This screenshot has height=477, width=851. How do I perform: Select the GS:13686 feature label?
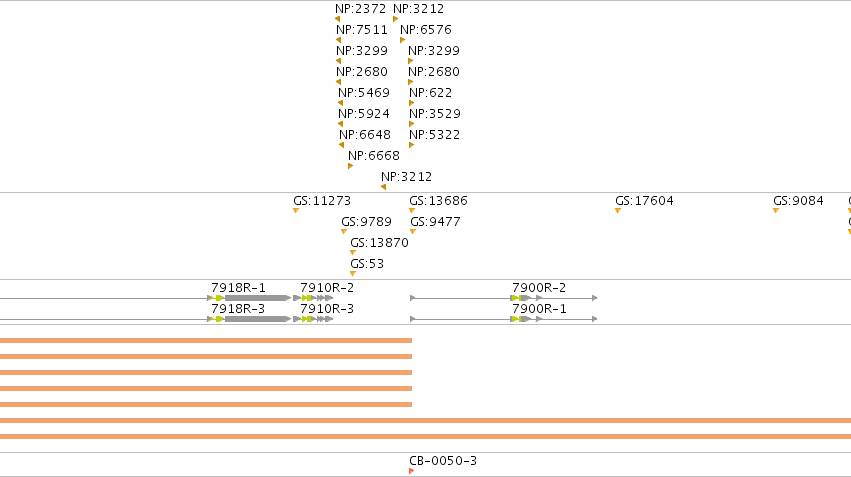[439, 201]
